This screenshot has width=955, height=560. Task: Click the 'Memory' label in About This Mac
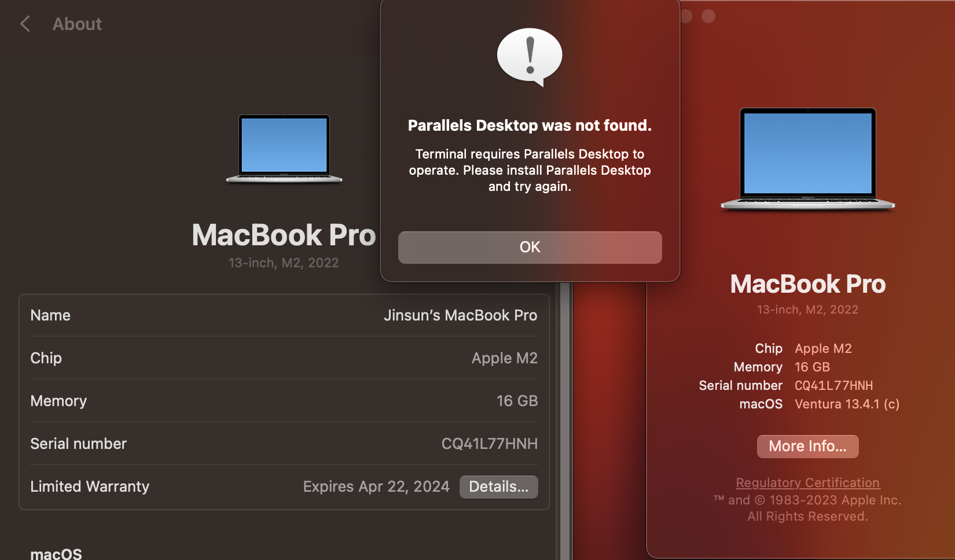(758, 367)
